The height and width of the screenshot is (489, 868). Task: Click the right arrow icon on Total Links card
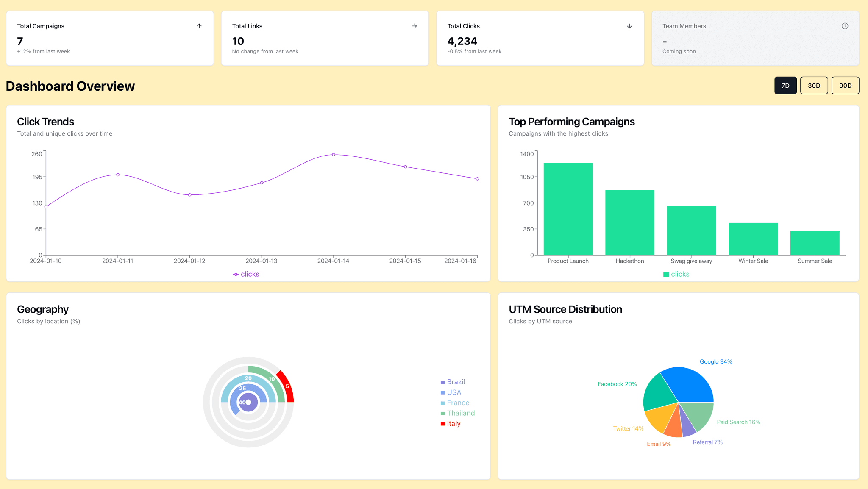(414, 26)
